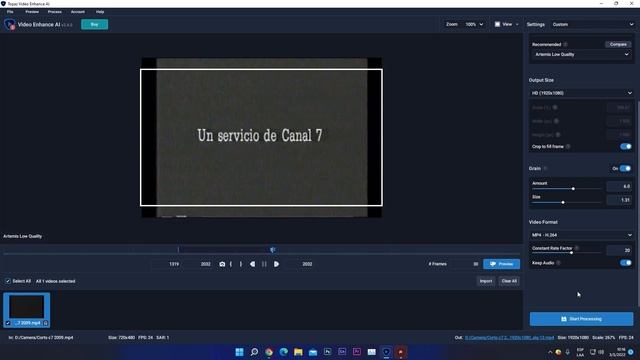The image size is (640, 360).
Task: Open the Windows Start menu
Action: pos(240,352)
